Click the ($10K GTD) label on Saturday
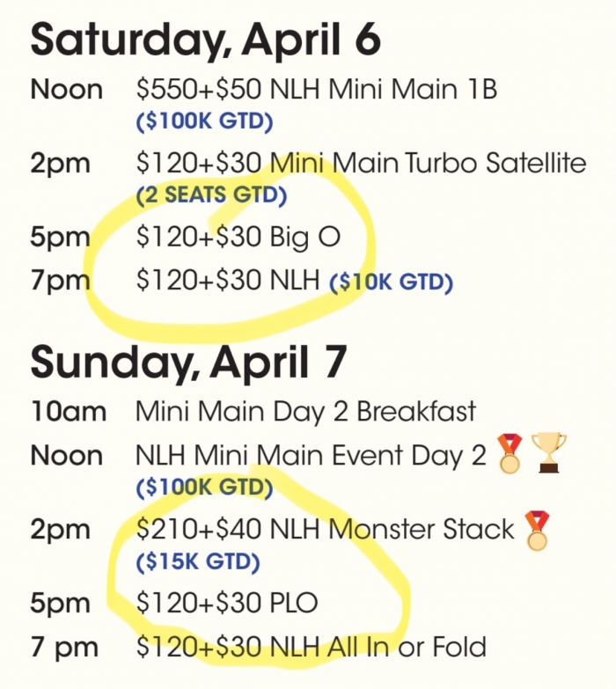The image size is (616, 689). [391, 282]
